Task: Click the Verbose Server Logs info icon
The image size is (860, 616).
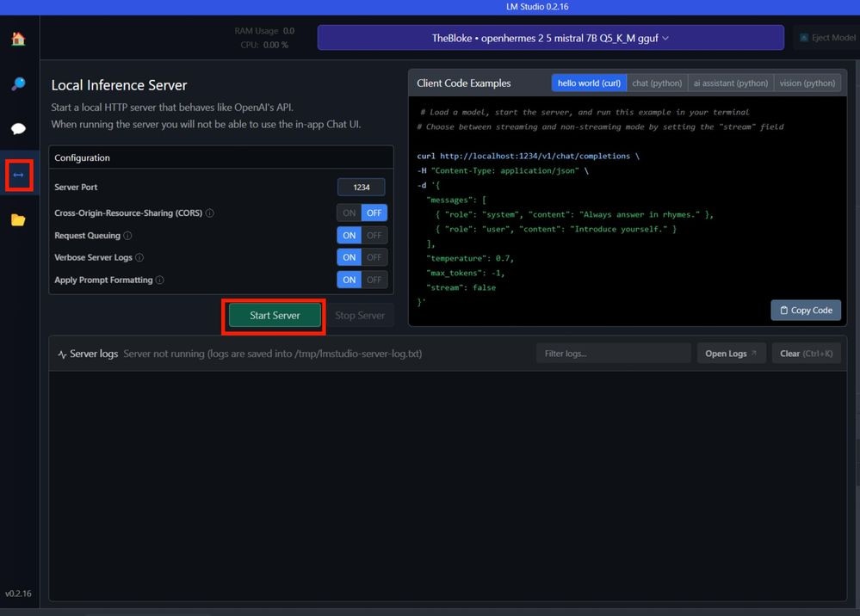Action: [x=139, y=257]
